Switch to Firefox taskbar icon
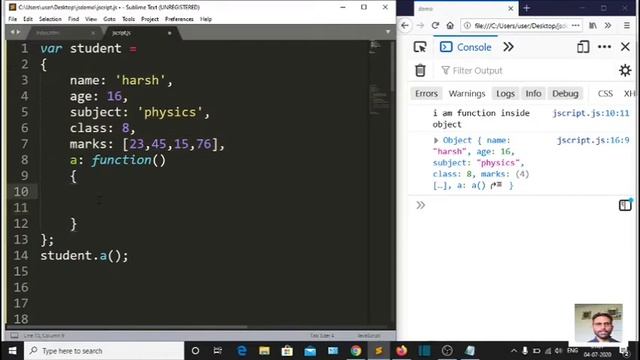 (x=402, y=351)
